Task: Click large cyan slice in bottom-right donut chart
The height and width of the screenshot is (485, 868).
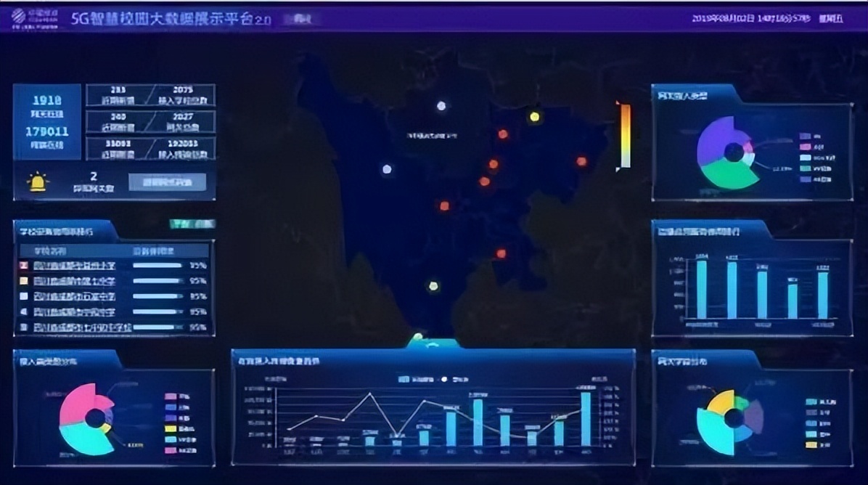Action: [x=712, y=432]
